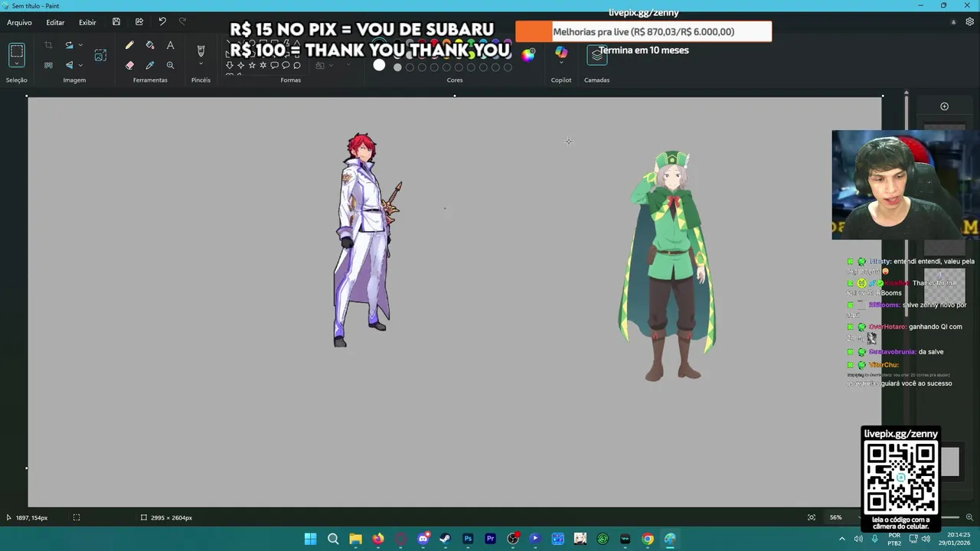This screenshot has width=980, height=551.
Task: Click the zoom in magnifier in status bar
Action: click(x=969, y=517)
